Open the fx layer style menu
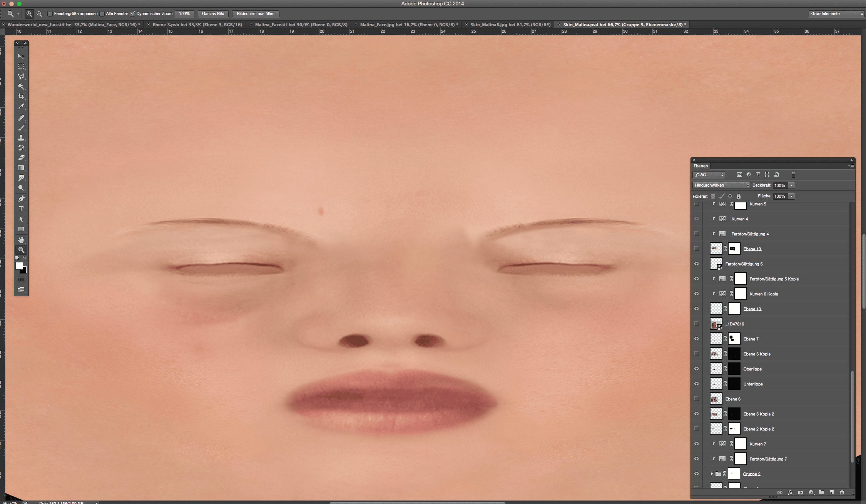Viewport: 866px width, 504px height. (x=790, y=492)
